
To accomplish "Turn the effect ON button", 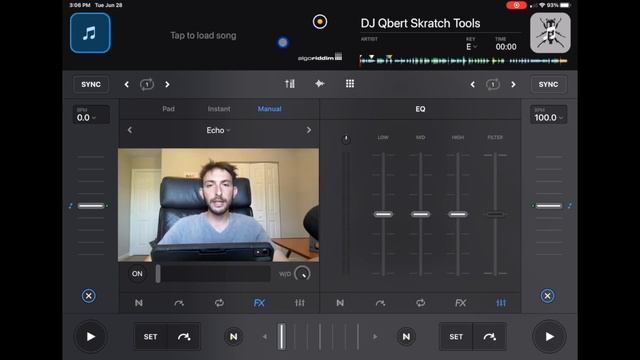I will point(137,273).
